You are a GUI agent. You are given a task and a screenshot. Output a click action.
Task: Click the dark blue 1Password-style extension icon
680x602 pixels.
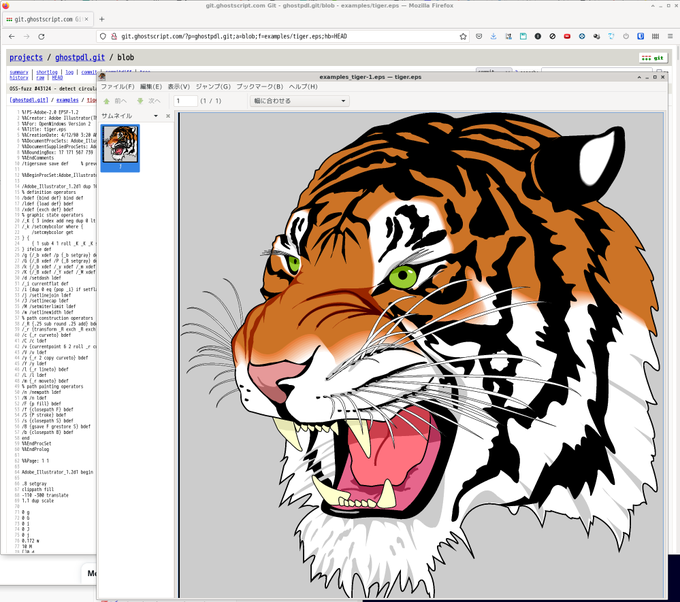point(640,36)
